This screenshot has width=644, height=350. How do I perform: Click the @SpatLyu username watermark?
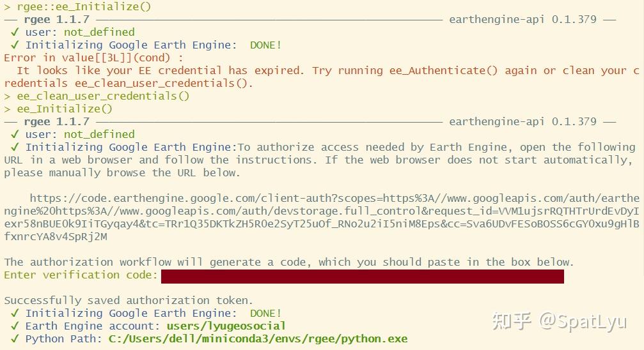(x=583, y=321)
